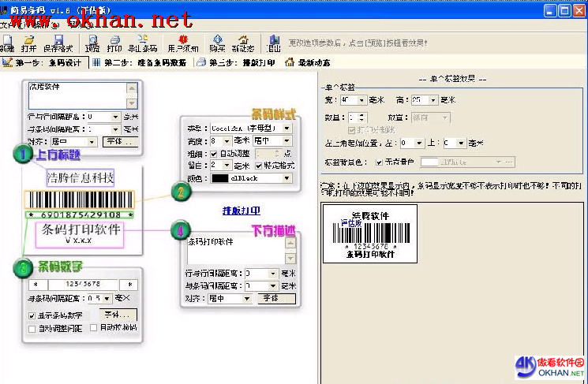Image resolution: width=588 pixels, height=384 pixels.
Task: Click the 购买 (Buy) toolbar icon
Action: coord(218,43)
